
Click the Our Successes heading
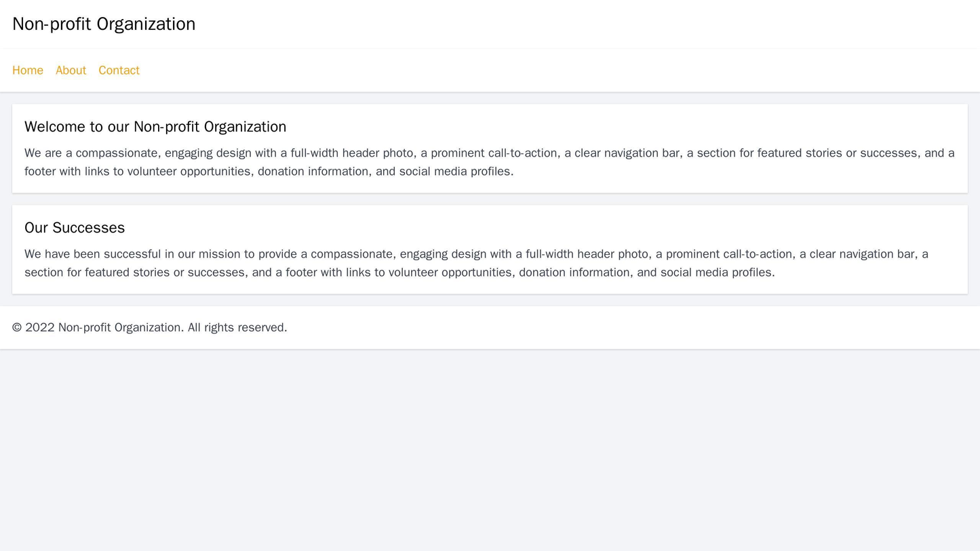pos(75,228)
